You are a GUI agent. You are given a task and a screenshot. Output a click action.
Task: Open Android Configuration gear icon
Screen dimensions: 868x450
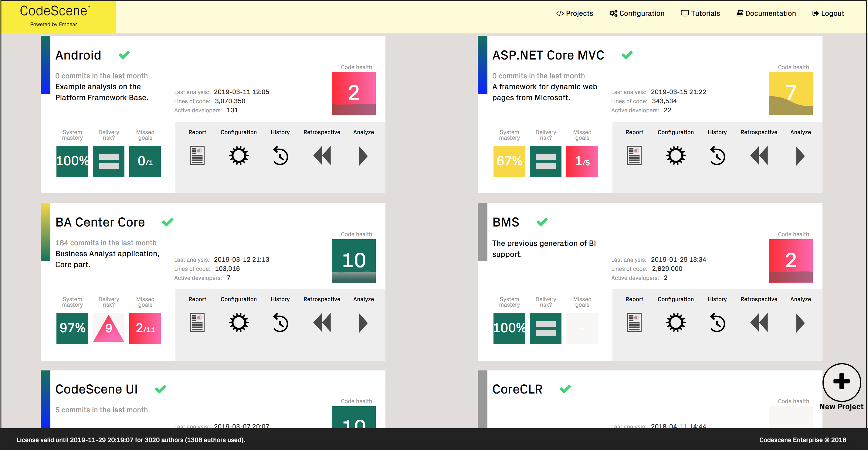click(x=239, y=155)
